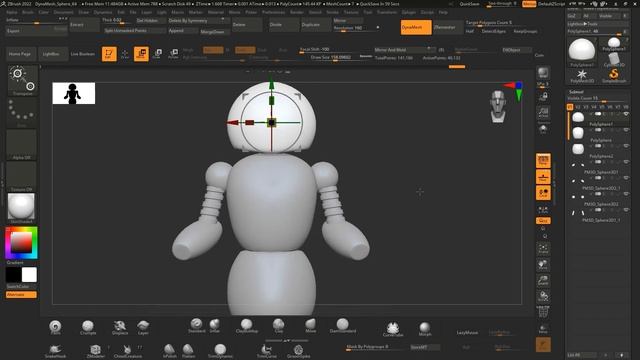The image size is (640, 360).
Task: Choose the SnakeHook brush
Action: click(x=55, y=351)
